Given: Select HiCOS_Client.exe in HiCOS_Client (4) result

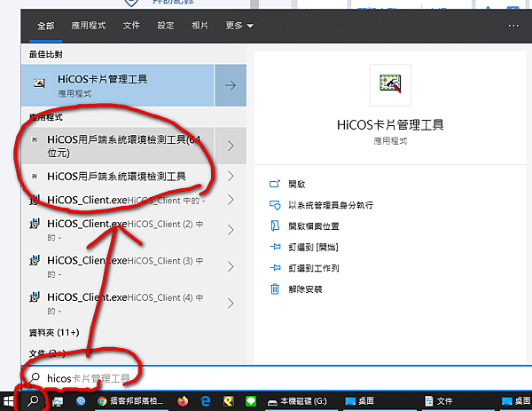Looking at the screenshot, I should [117, 304].
